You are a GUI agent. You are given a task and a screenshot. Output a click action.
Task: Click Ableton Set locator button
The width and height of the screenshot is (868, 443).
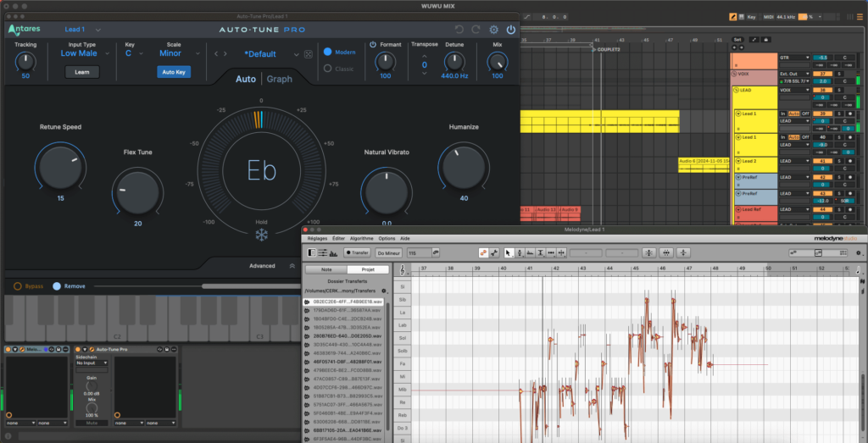pyautogui.click(x=737, y=40)
